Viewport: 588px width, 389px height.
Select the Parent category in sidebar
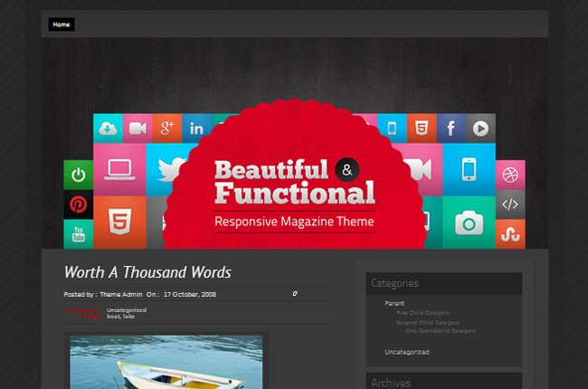pos(394,303)
